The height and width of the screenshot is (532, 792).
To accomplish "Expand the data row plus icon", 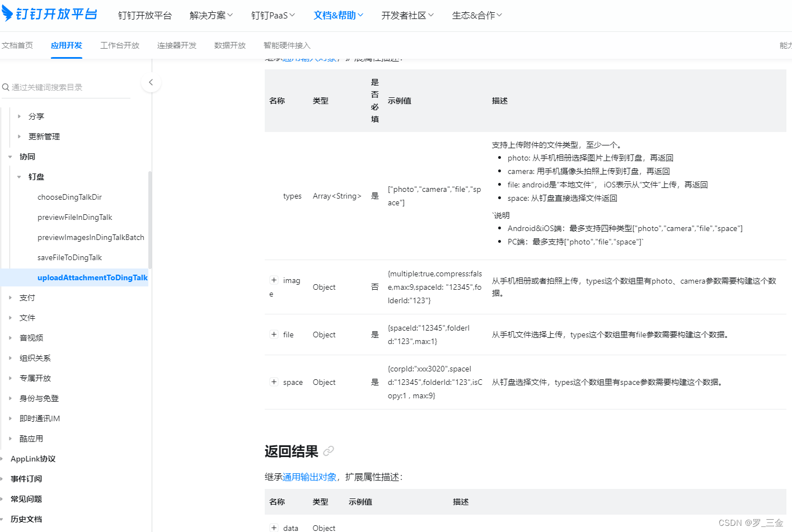I will click(274, 528).
